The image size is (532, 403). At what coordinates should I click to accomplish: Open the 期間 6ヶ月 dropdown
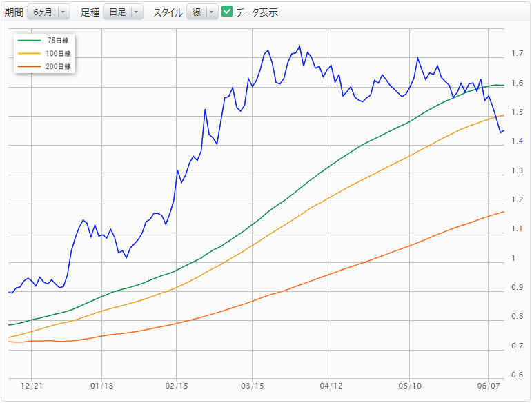pos(48,12)
